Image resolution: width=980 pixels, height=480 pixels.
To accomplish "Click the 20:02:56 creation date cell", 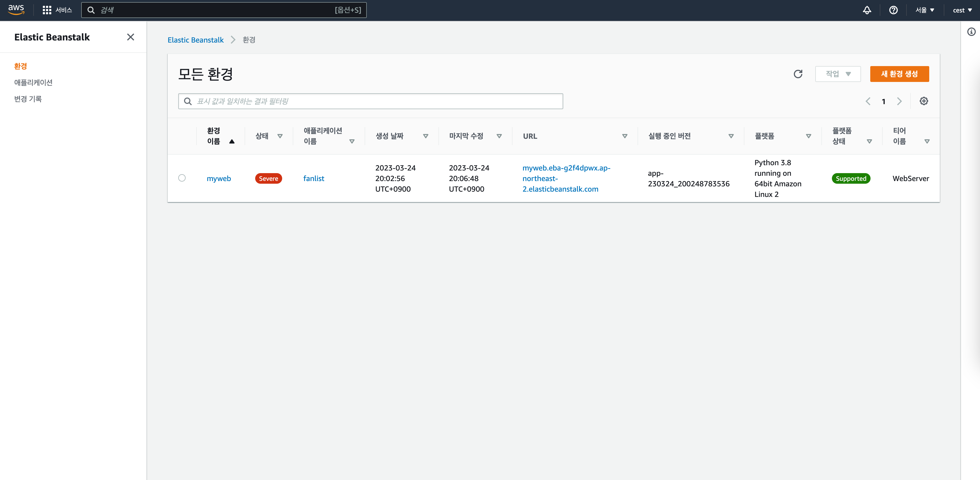I will point(395,178).
